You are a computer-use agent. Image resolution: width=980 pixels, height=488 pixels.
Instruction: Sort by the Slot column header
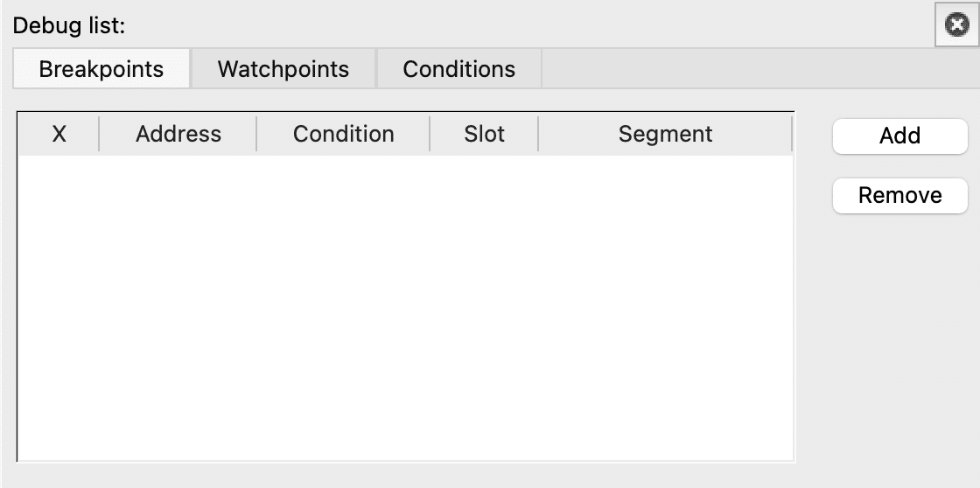484,134
